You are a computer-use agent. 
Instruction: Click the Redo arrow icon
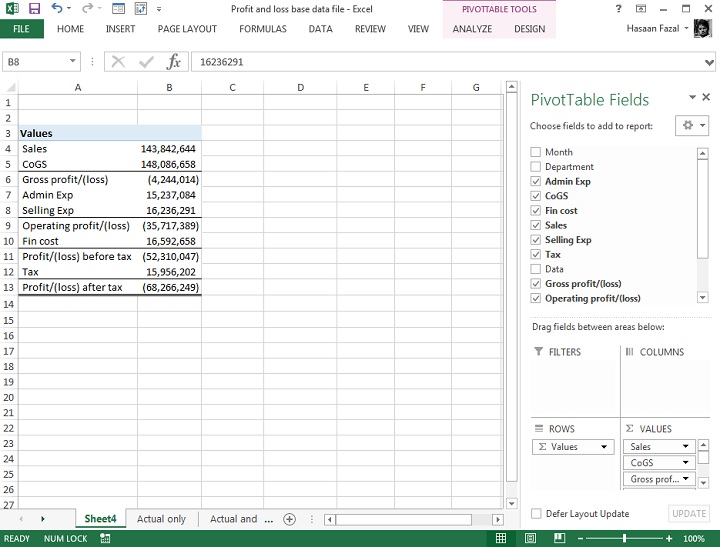tap(87, 8)
